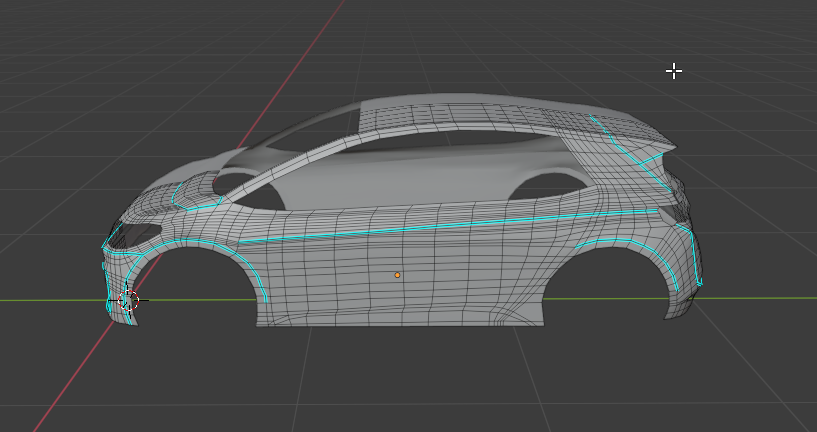
Task: Click the car roof mesh surface
Action: click(470, 117)
